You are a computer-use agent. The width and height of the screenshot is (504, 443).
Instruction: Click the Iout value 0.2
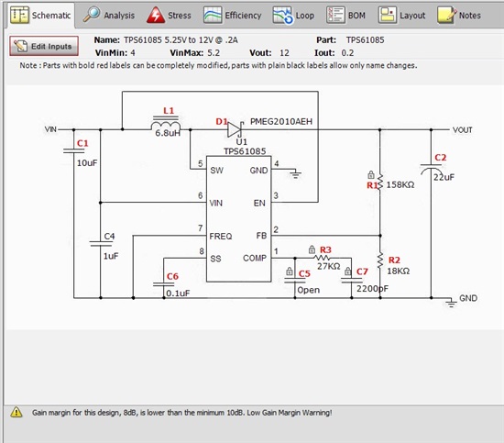pos(347,53)
